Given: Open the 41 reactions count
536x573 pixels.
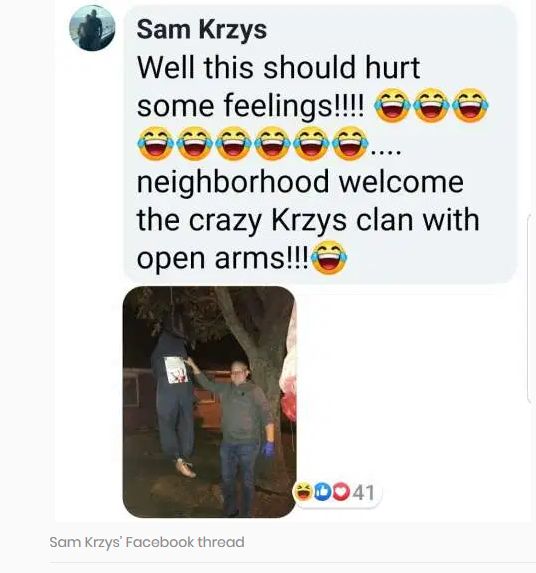Looking at the screenshot, I should coord(364,492).
